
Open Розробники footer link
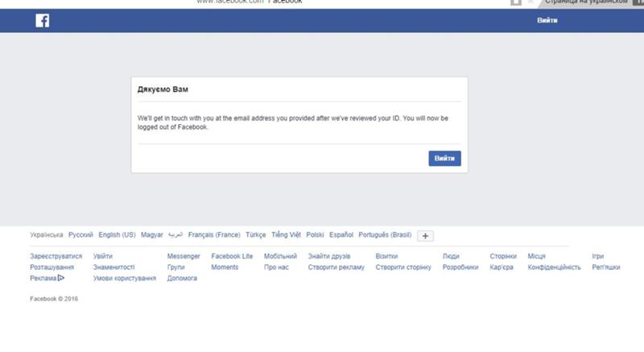coord(460,267)
